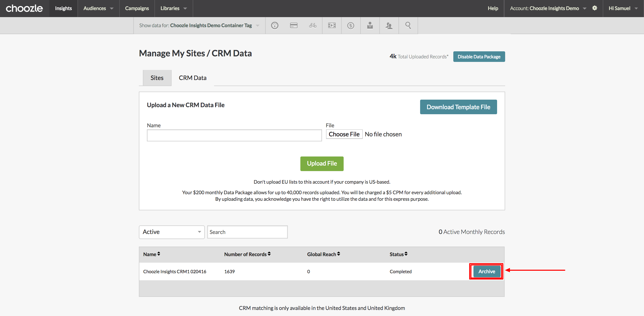The height and width of the screenshot is (316, 644).
Task: Sort by Number of Records
Action: (247, 254)
